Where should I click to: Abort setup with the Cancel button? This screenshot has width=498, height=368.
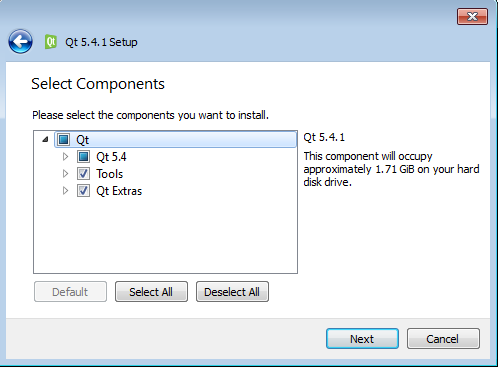click(x=443, y=339)
